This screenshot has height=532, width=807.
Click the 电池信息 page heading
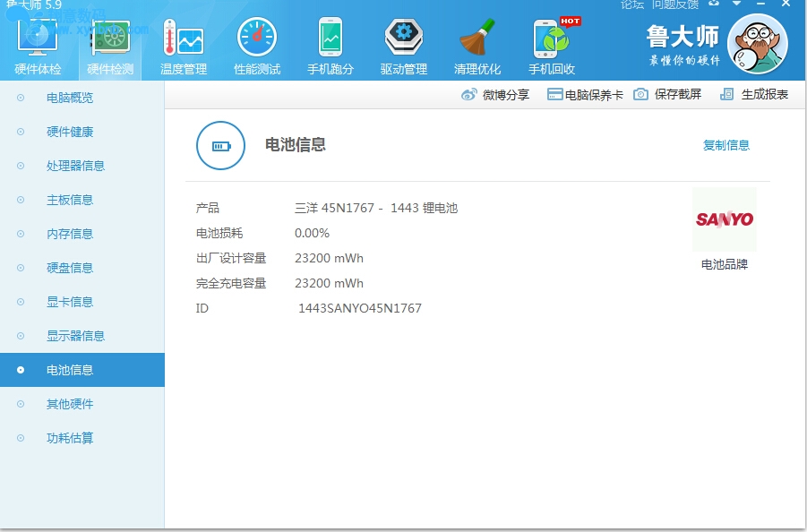(x=296, y=144)
